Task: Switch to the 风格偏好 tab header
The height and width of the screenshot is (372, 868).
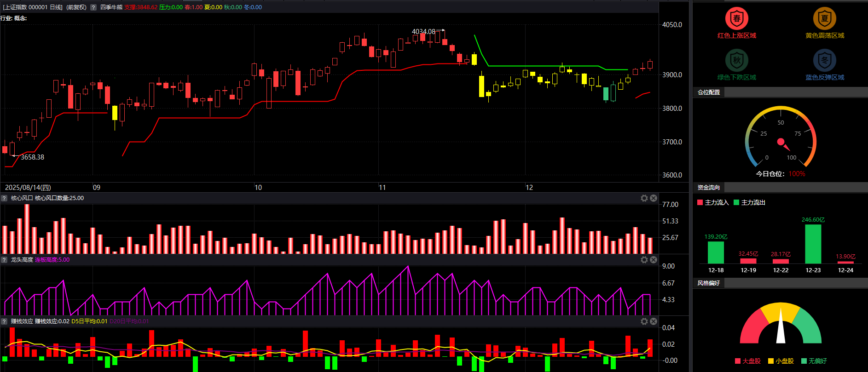Action: (x=709, y=283)
